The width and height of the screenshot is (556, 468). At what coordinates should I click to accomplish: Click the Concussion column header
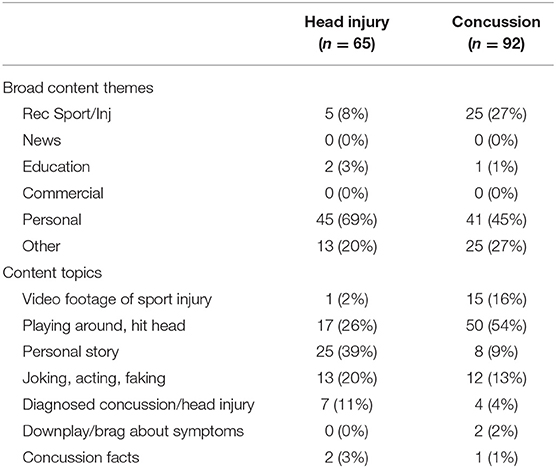click(x=496, y=33)
